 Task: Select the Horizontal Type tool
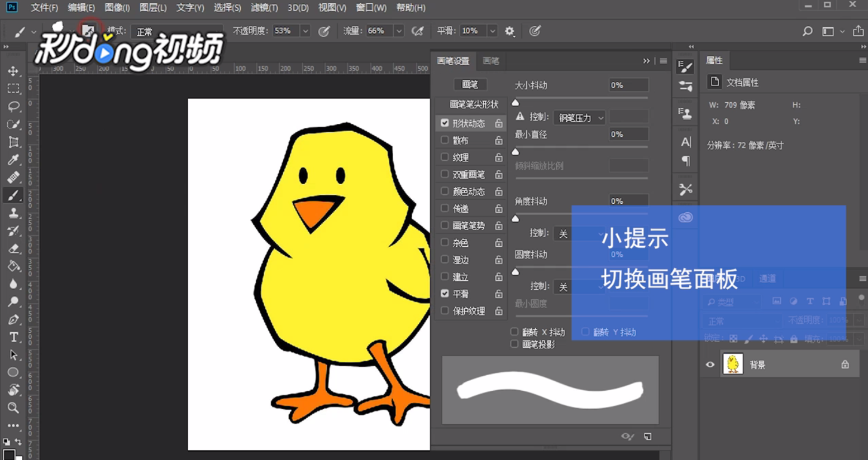pos(13,337)
